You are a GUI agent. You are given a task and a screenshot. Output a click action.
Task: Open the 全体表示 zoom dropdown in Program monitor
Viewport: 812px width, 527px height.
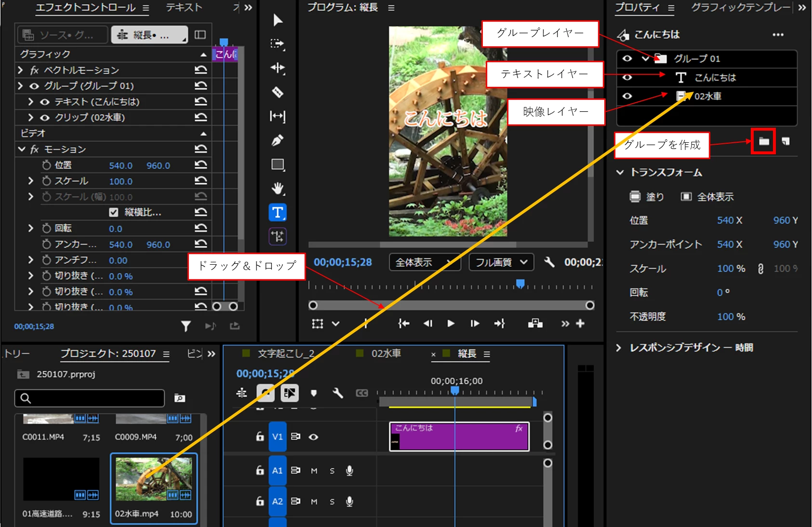point(425,262)
